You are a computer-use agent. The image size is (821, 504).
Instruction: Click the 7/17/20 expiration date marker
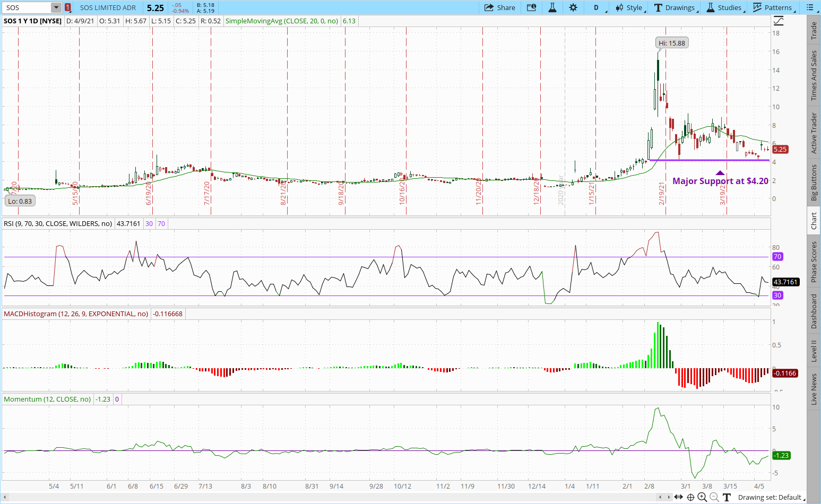tap(207, 194)
